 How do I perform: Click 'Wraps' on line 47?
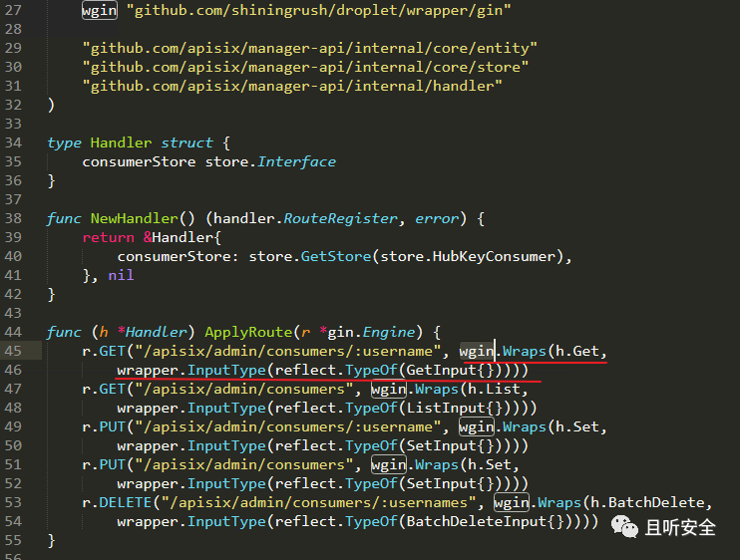tap(437, 389)
